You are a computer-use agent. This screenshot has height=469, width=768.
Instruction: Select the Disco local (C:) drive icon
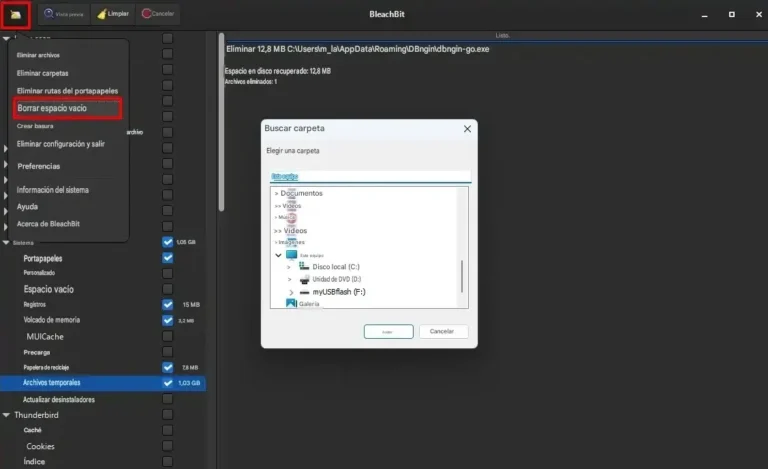[x=304, y=266]
